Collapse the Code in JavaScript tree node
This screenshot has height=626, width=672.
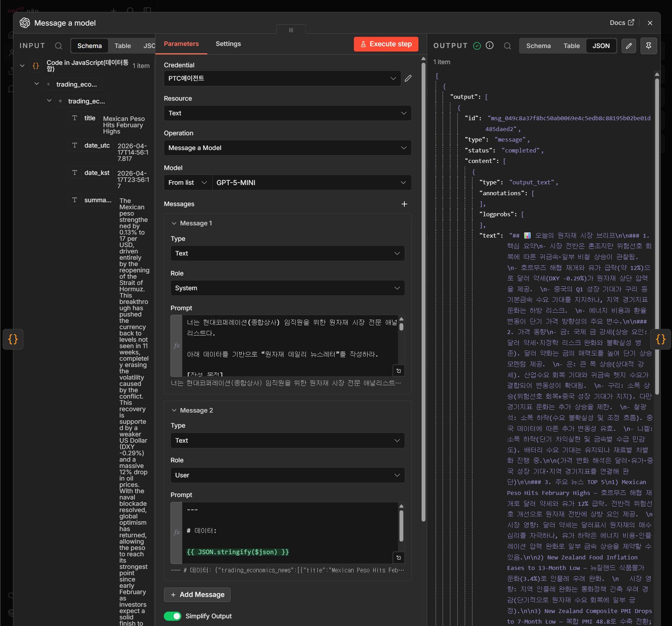point(22,66)
